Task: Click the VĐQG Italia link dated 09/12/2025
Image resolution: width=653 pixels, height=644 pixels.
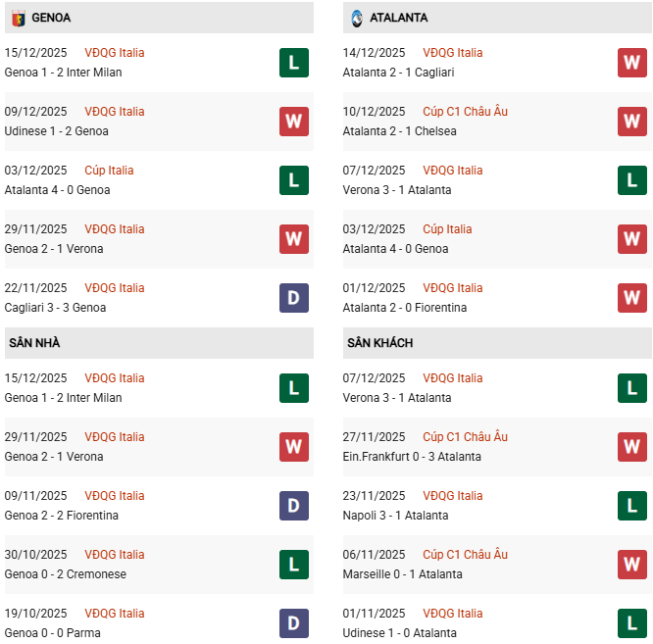Action: pos(114,112)
